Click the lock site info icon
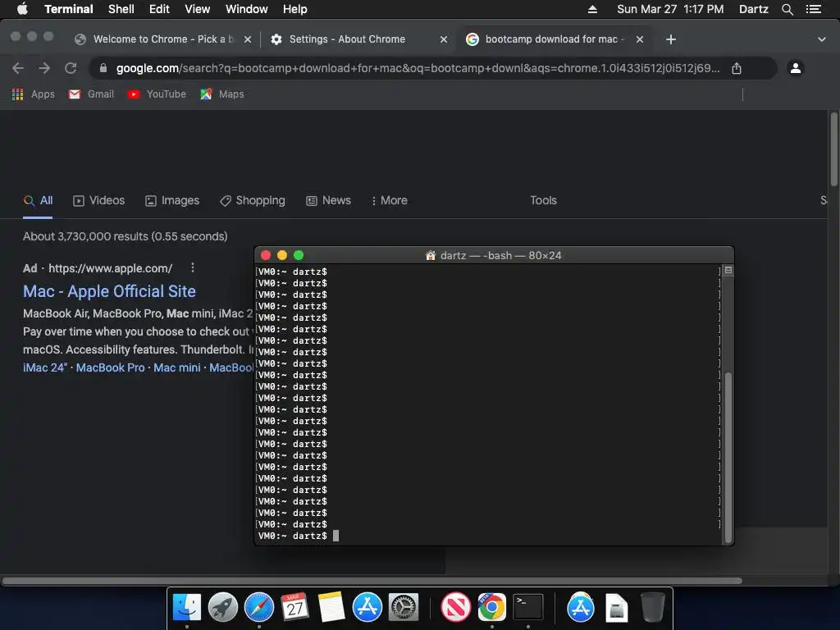Image resolution: width=840 pixels, height=630 pixels. tap(103, 68)
